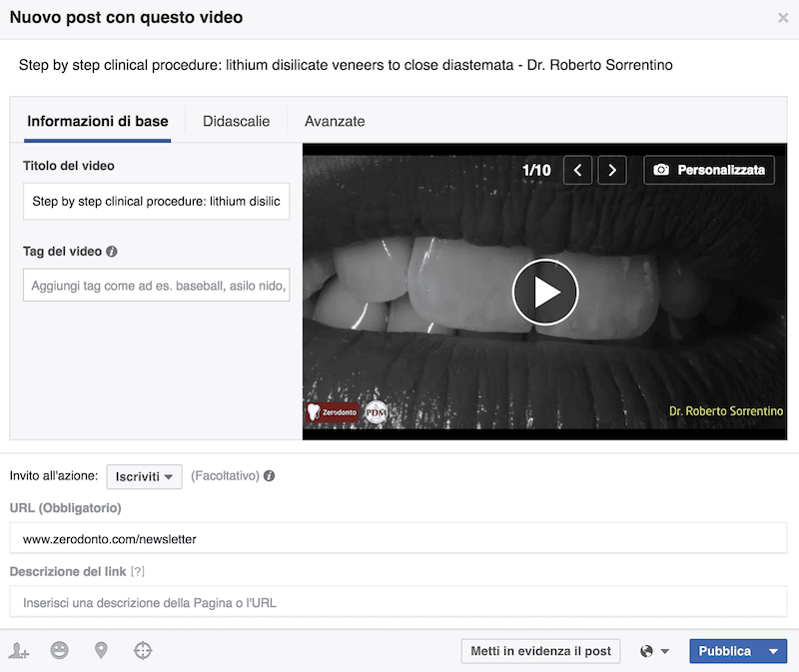Select the Informazioni di base tab
The width and height of the screenshot is (799, 672).
coord(97,121)
